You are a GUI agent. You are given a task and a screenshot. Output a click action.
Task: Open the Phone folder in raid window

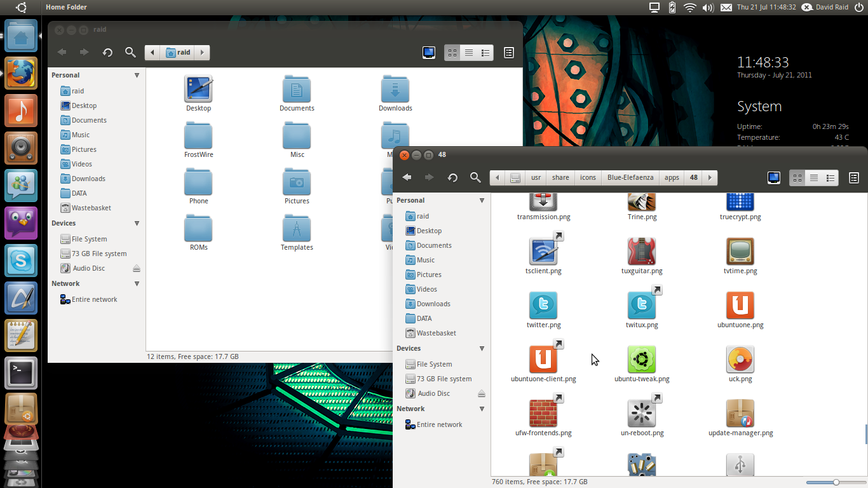[198, 183]
